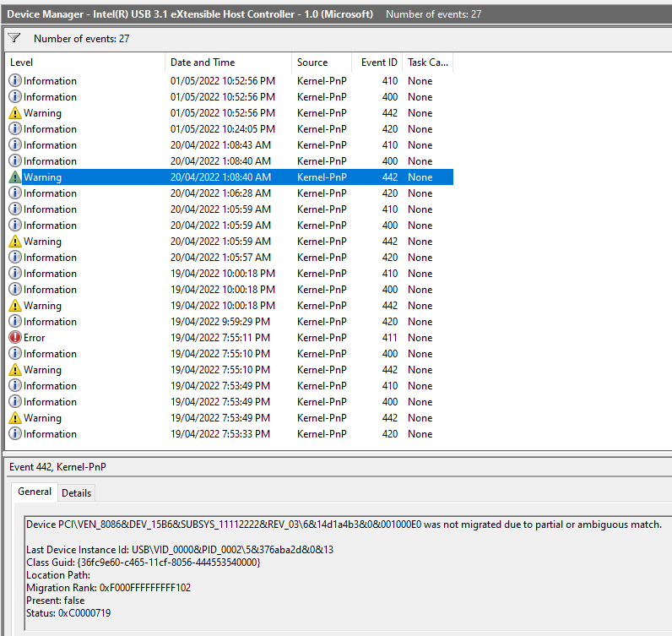Click the 'Migration Rank: 0xF000FFFFFFFFF102' line
672x636 pixels.
(108, 588)
